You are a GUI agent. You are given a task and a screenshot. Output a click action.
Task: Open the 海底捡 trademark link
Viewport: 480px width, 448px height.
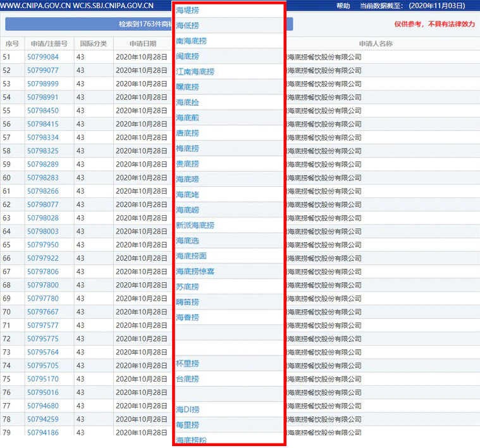point(187,103)
